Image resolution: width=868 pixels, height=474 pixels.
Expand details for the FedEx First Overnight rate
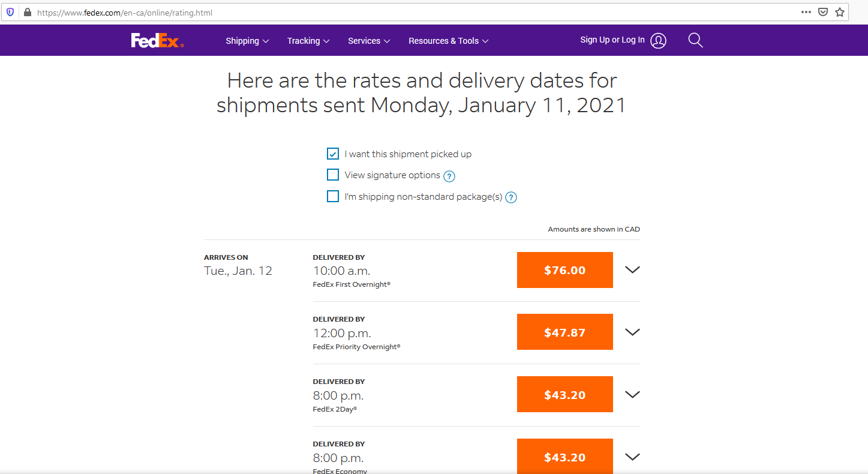pos(632,270)
